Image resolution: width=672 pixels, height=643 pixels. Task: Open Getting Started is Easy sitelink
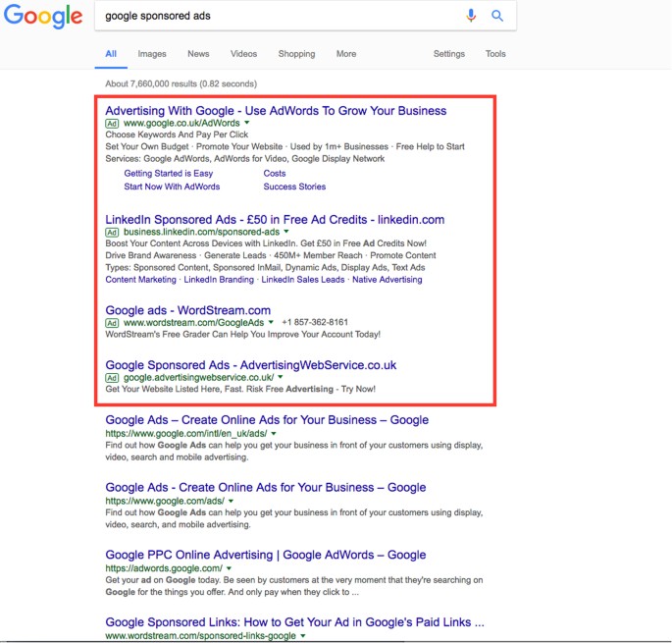169,174
